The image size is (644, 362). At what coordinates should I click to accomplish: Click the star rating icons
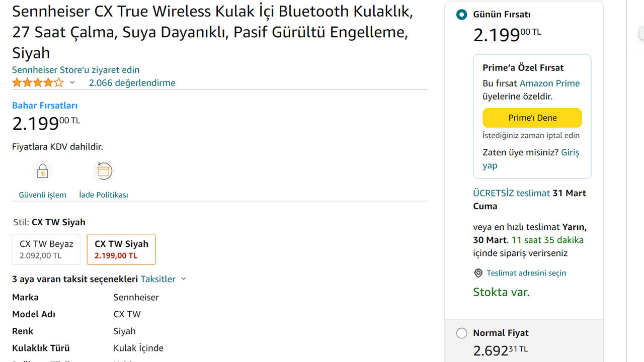pos(38,82)
